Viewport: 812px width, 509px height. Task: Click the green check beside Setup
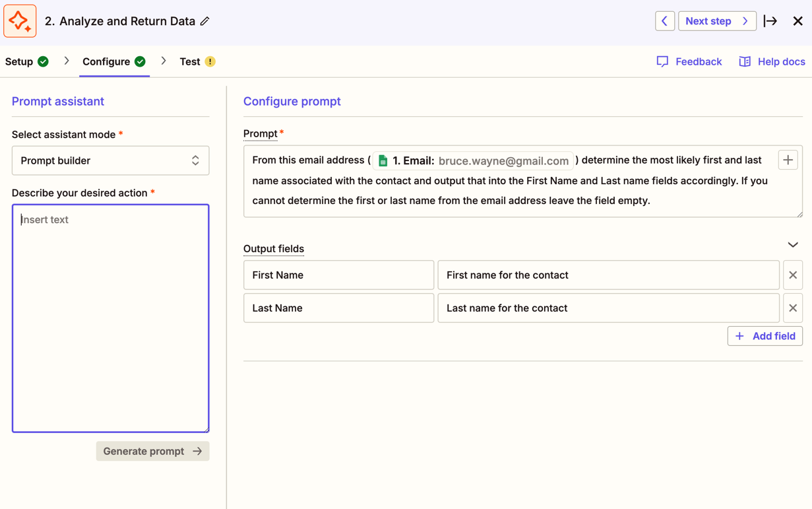point(43,61)
